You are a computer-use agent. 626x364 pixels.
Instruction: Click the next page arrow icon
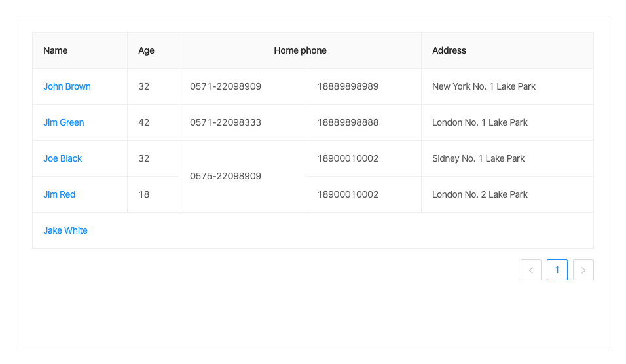coord(583,270)
